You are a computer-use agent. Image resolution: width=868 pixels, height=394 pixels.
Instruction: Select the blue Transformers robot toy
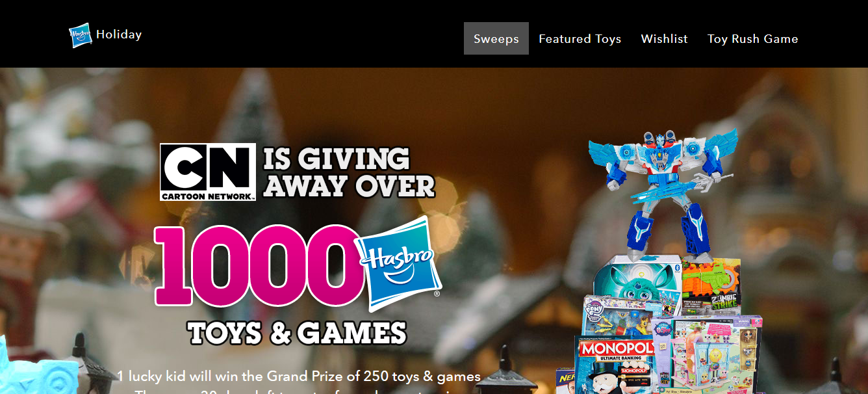[x=662, y=192]
